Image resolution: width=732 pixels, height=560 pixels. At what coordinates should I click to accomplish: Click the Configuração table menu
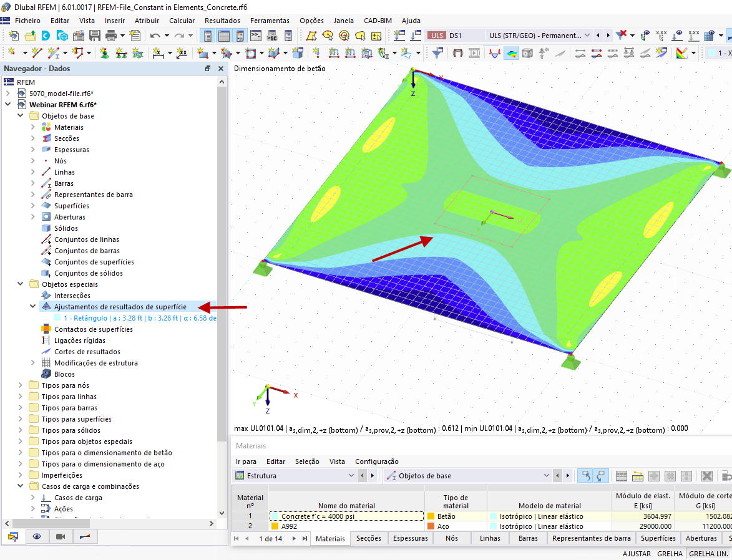pos(377,461)
